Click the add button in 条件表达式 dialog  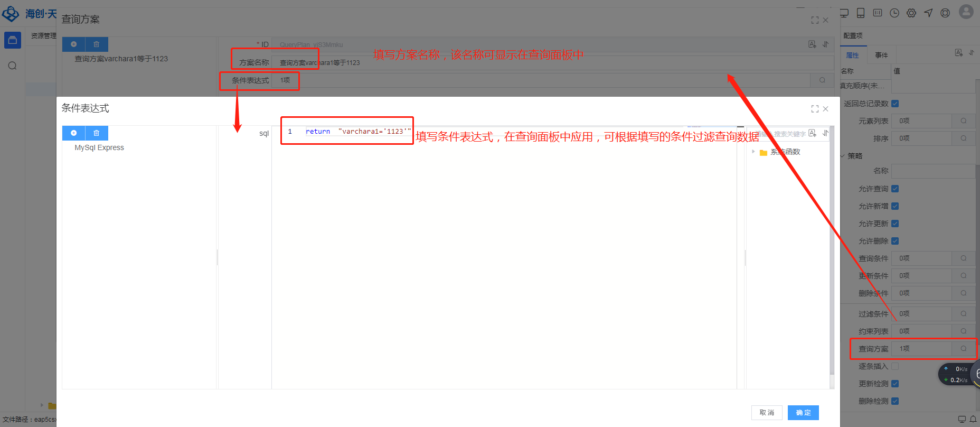point(74,133)
